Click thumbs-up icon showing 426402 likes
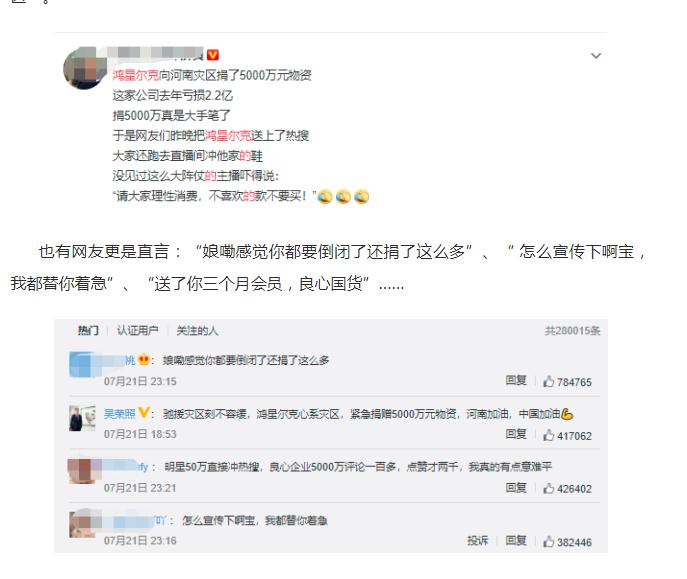 (x=549, y=488)
